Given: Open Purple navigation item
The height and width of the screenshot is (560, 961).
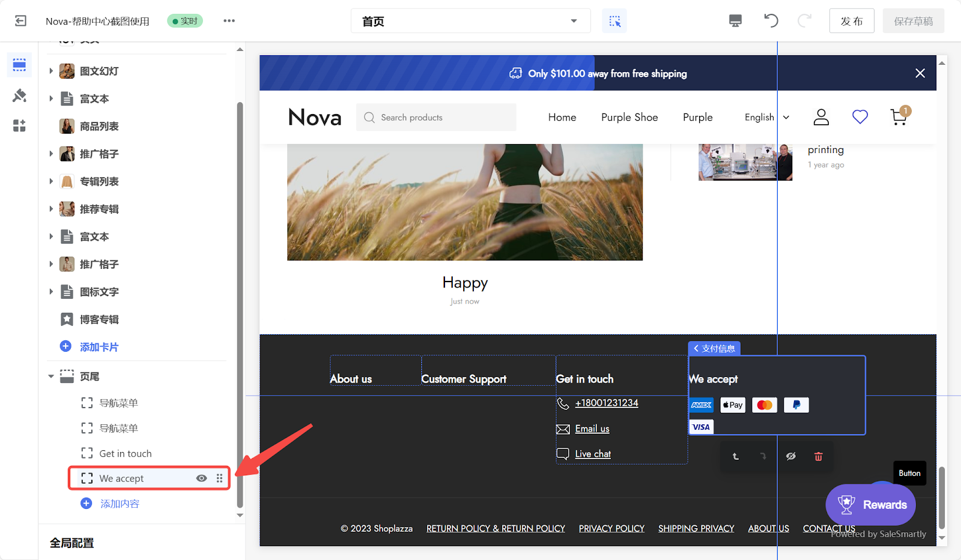Looking at the screenshot, I should [x=698, y=117].
